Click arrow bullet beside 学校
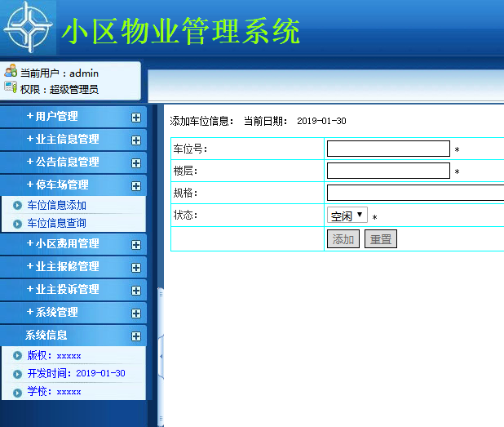 [17, 393]
